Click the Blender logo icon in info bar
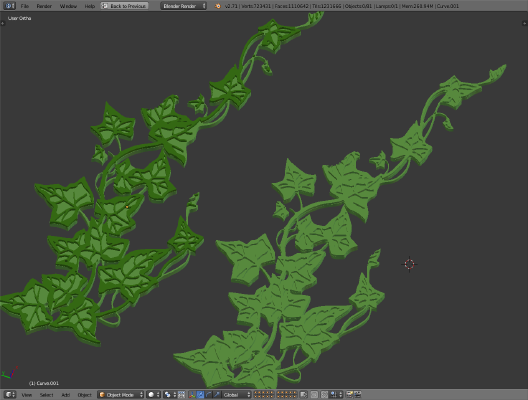The image size is (528, 400). [x=218, y=6]
